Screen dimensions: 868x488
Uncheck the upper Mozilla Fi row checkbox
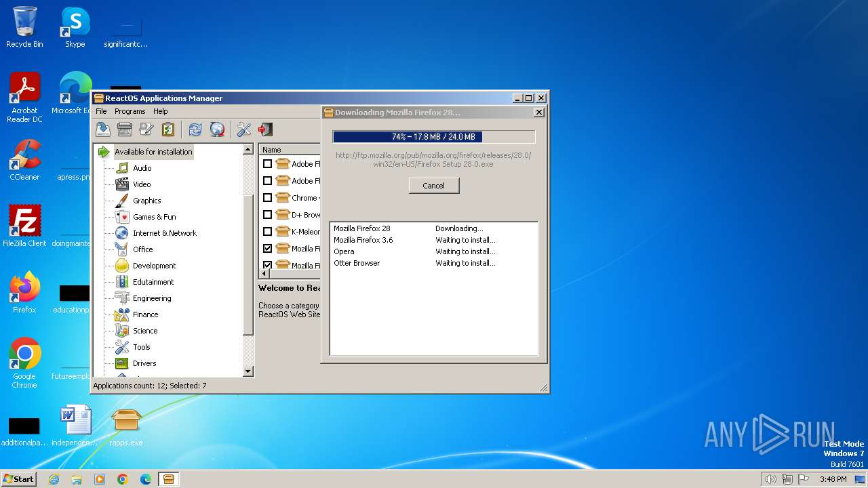point(267,249)
